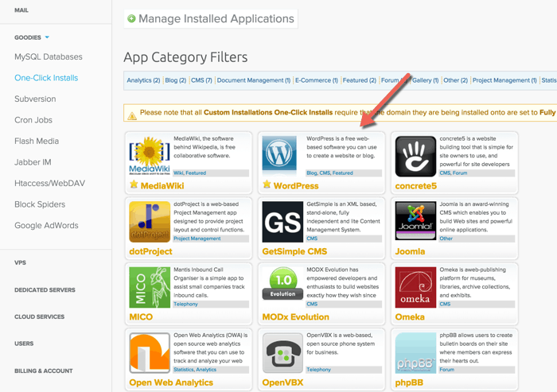Image resolution: width=557 pixels, height=392 pixels.
Task: Filter by Document Management (1) category
Action: (x=254, y=80)
